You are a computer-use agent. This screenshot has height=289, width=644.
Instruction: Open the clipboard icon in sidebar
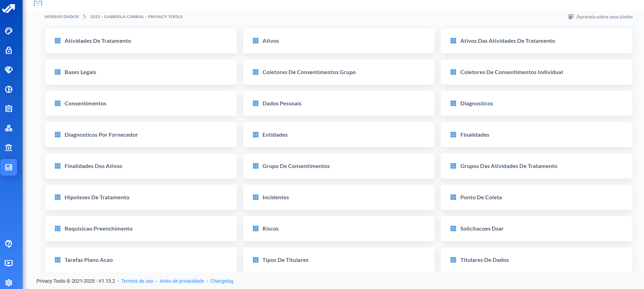click(x=9, y=109)
